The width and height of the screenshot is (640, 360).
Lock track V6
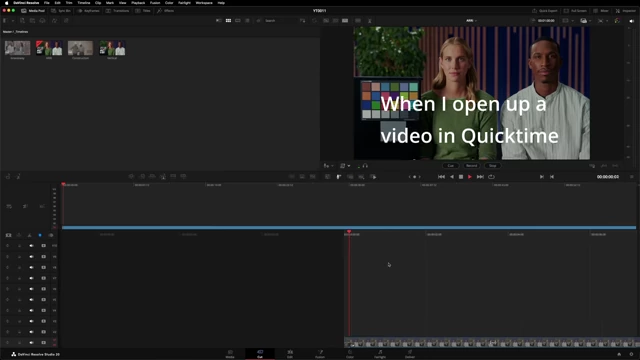[19, 289]
